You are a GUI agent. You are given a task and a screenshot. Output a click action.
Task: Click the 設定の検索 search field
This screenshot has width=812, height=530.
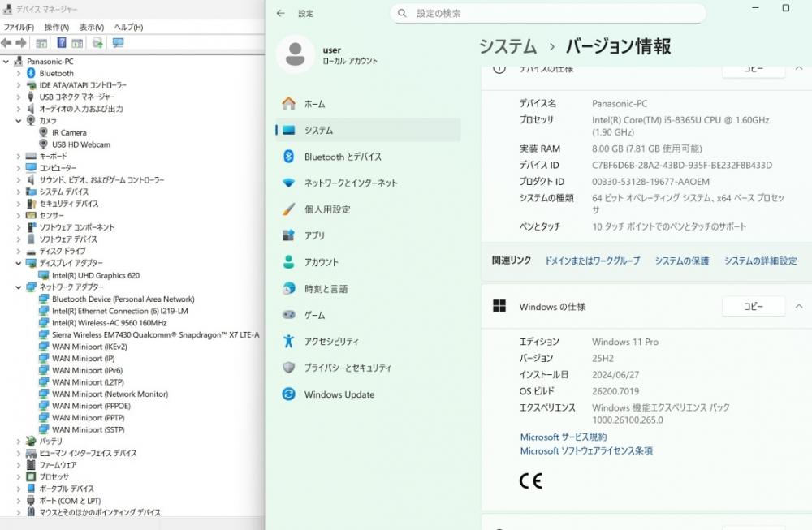coord(548,14)
